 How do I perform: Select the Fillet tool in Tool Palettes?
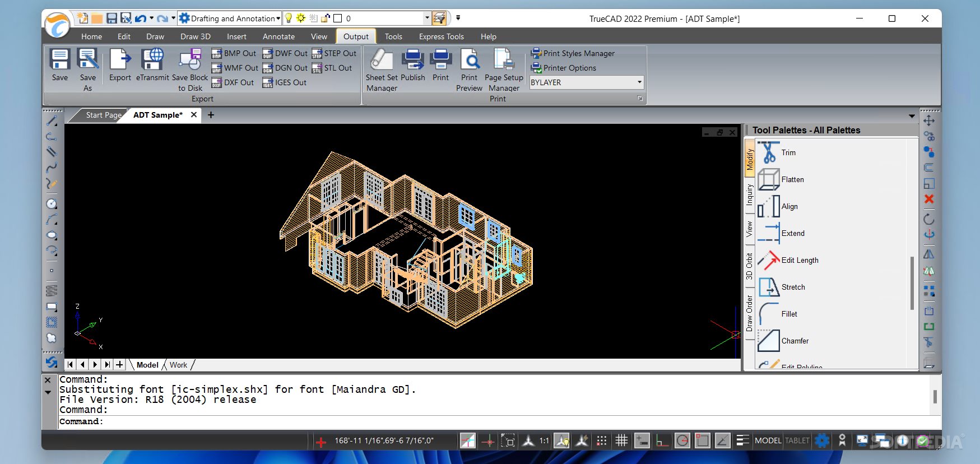pos(778,314)
